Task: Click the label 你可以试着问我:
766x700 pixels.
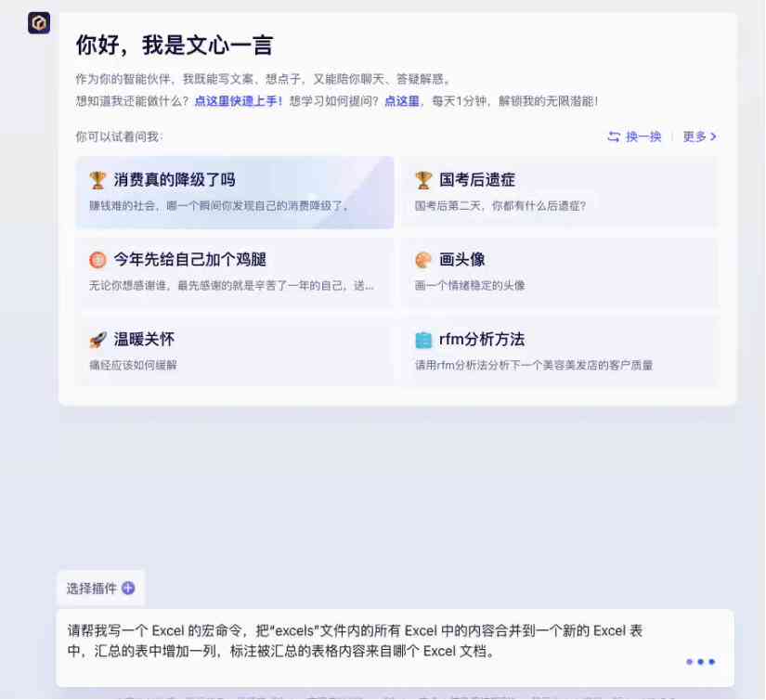Action: [x=119, y=136]
